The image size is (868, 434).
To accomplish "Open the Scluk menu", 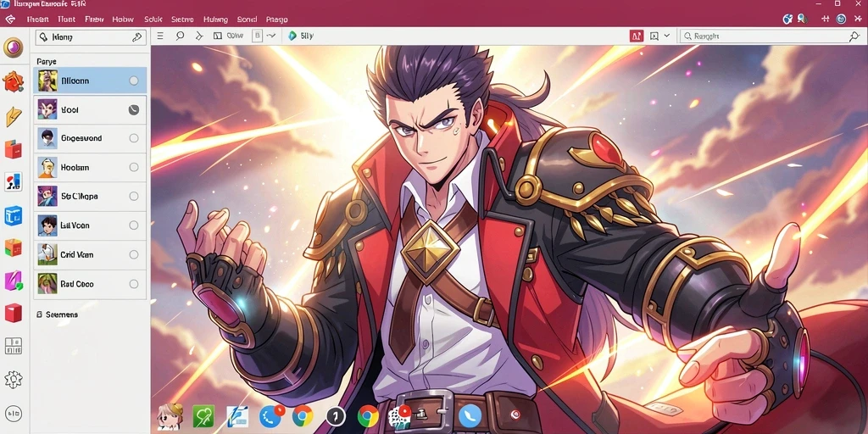I will (153, 19).
